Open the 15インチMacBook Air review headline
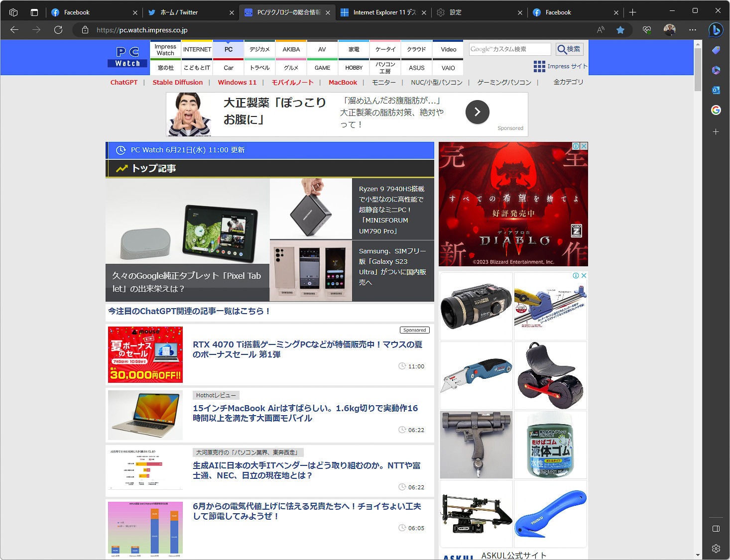 tap(305, 413)
